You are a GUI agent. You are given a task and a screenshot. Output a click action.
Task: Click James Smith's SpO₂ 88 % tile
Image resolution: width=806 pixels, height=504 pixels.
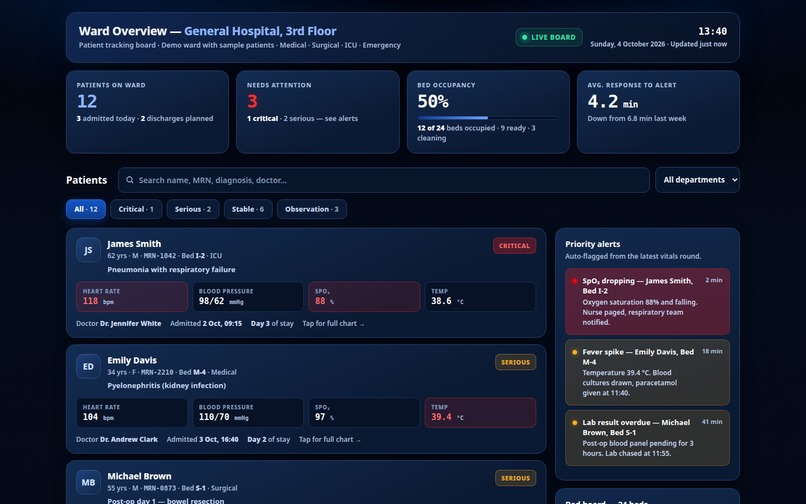tap(364, 297)
